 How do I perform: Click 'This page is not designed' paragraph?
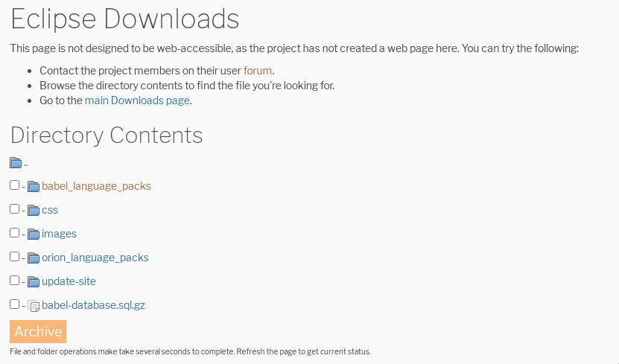pos(294,48)
